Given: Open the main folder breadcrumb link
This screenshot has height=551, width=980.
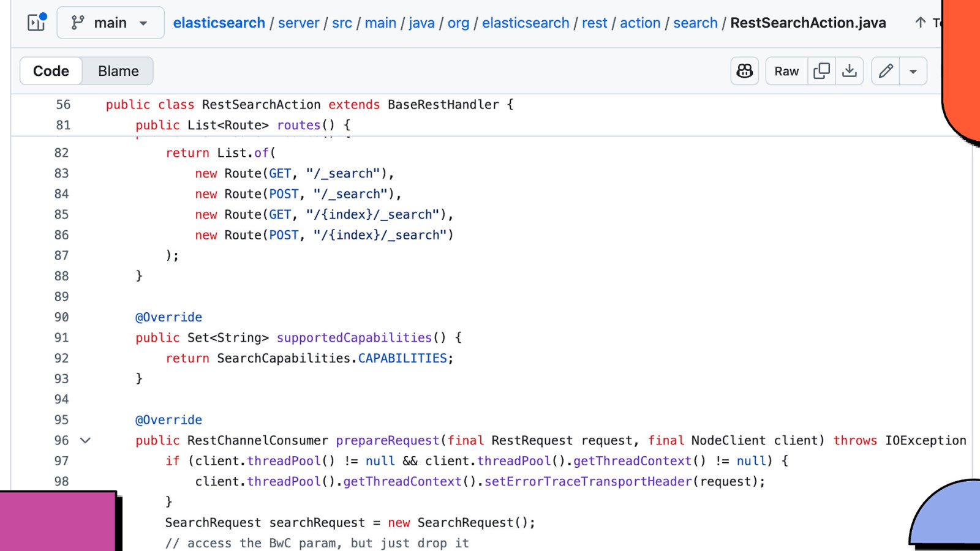Looking at the screenshot, I should tap(380, 23).
